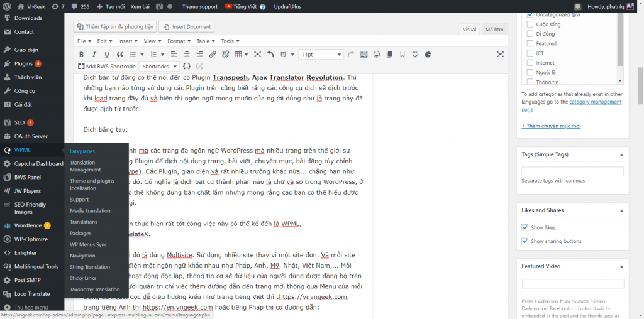This screenshot has width=644, height=319.
Task: Align text right
Action: coord(199,54)
